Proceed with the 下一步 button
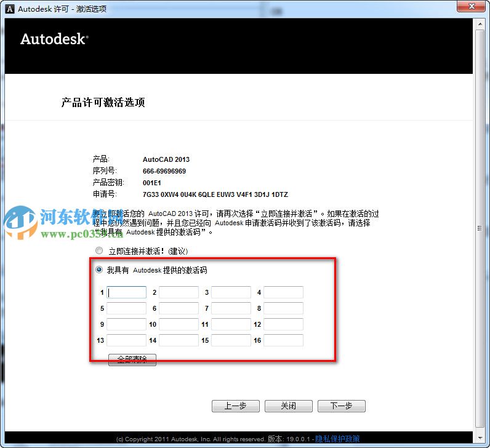 click(x=342, y=406)
